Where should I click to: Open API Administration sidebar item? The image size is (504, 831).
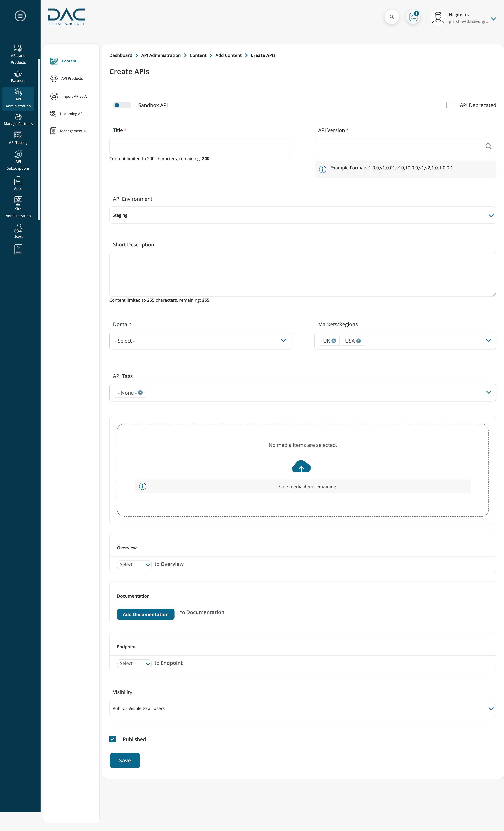click(18, 98)
